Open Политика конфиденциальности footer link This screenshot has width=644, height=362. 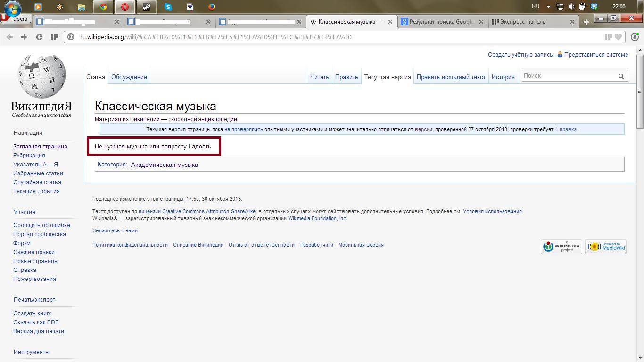pyautogui.click(x=130, y=245)
